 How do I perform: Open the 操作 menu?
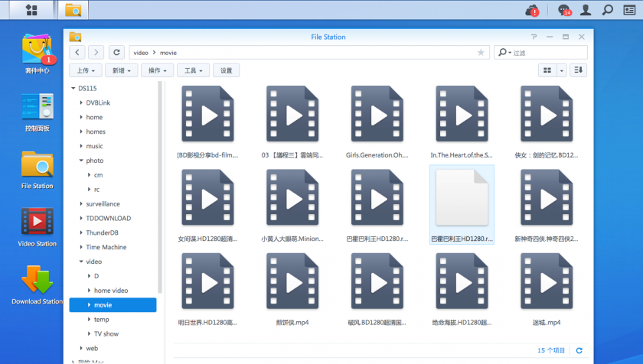pyautogui.click(x=157, y=70)
